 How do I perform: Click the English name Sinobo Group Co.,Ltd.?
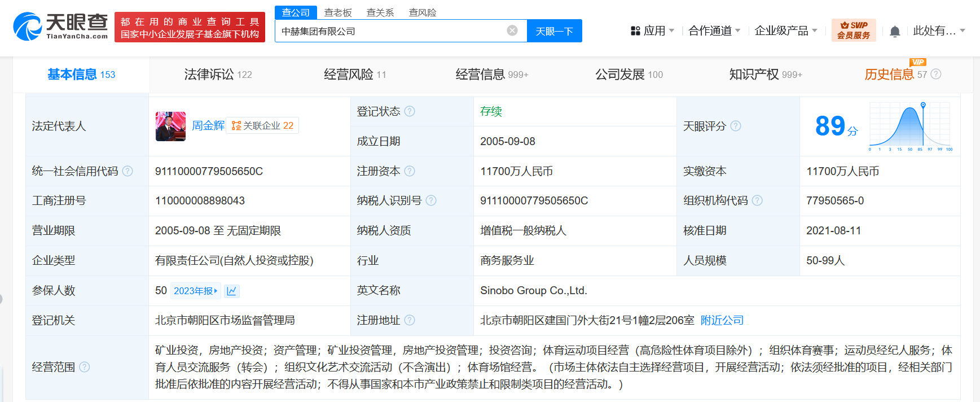point(534,290)
